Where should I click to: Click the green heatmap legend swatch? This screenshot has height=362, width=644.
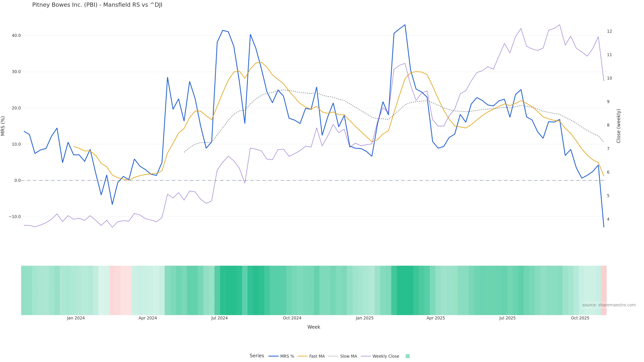408,356
